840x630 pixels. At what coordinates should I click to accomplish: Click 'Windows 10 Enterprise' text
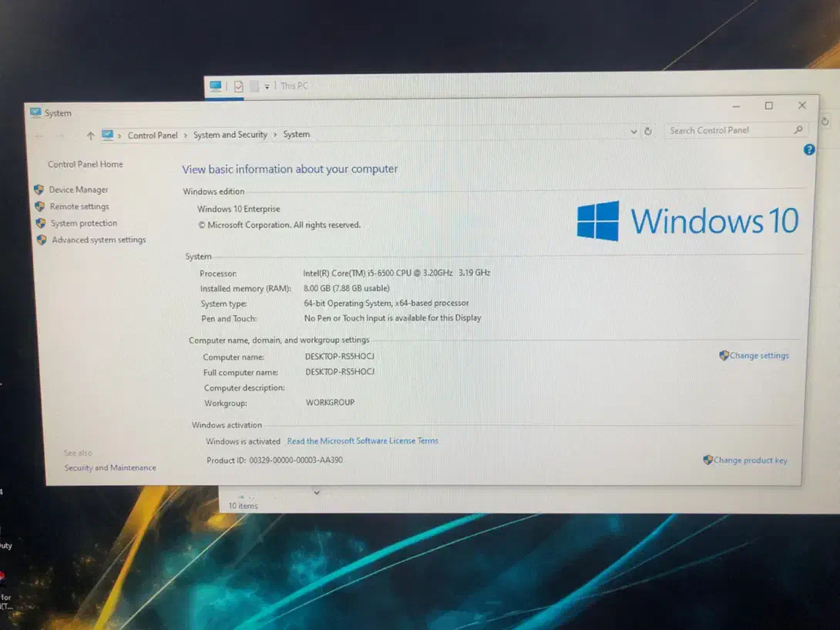(238, 209)
